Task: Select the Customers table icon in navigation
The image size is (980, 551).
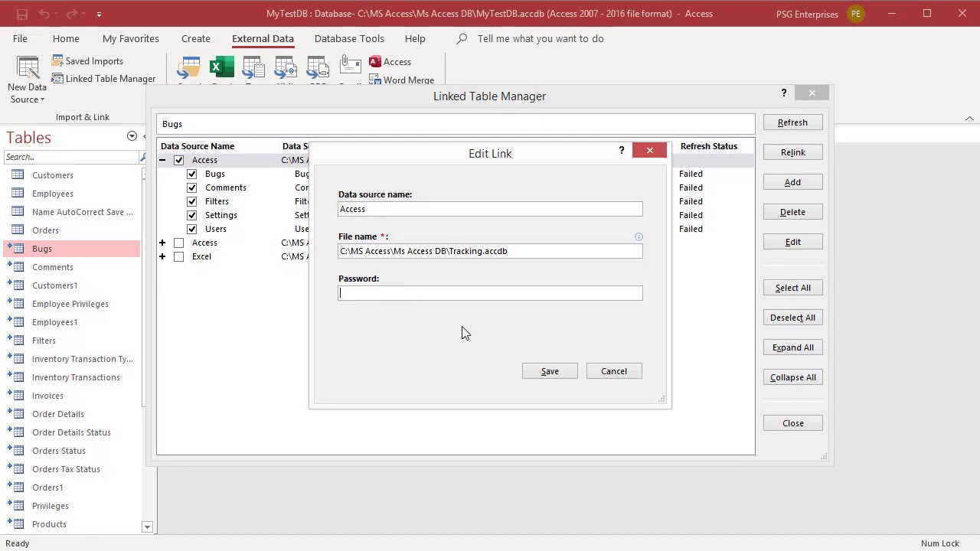Action: pos(18,175)
